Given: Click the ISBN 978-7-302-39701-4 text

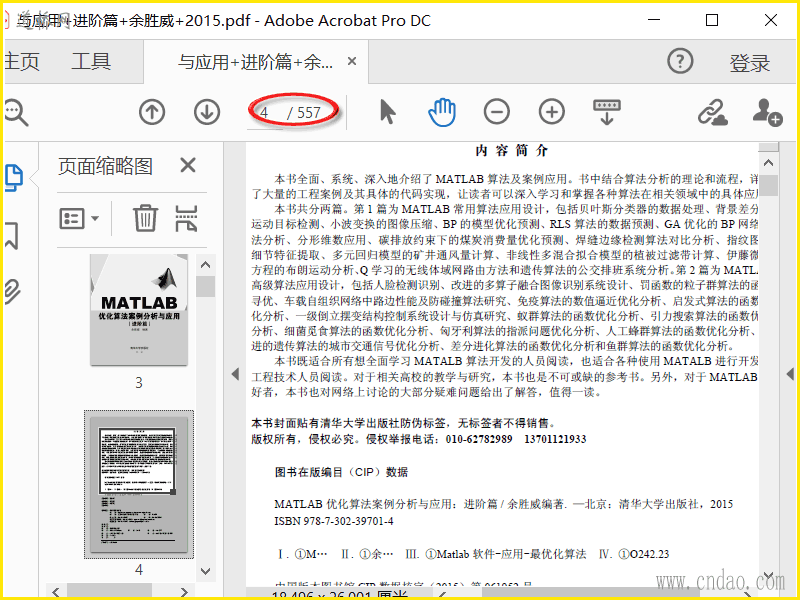Looking at the screenshot, I should pos(334,521).
